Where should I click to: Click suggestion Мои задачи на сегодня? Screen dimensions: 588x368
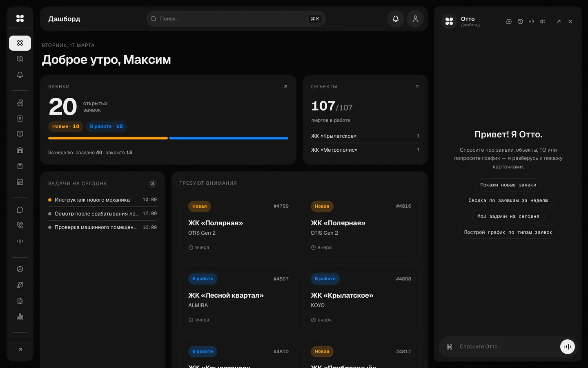[508, 216]
